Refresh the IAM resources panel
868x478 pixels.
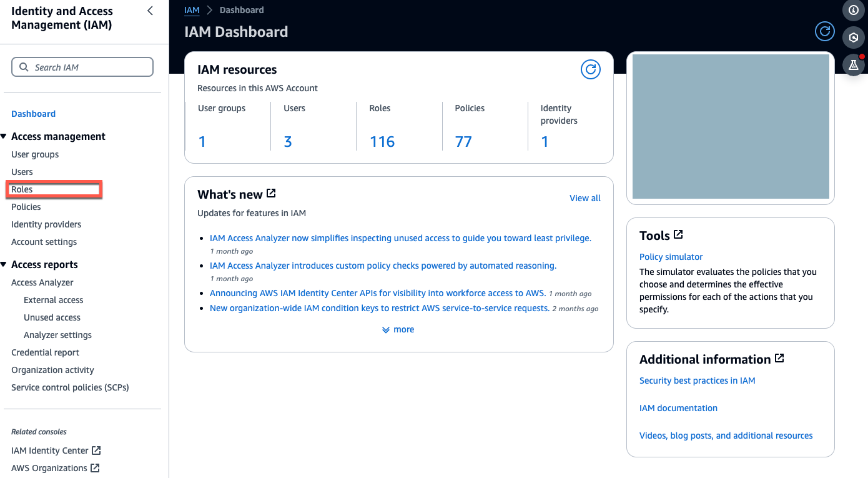(591, 69)
